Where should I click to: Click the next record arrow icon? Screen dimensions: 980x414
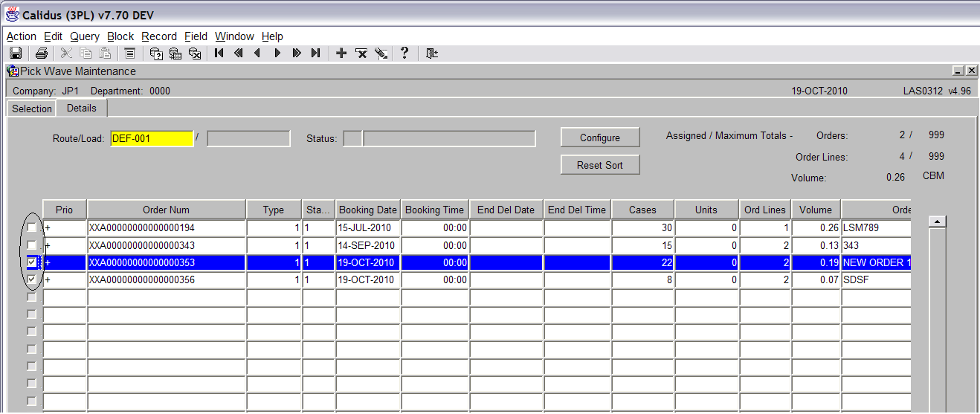click(277, 54)
